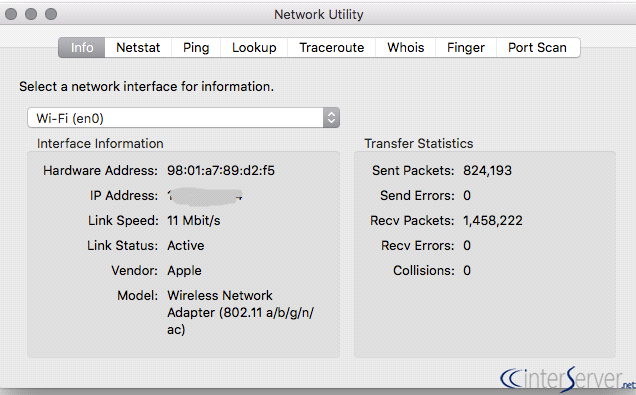This screenshot has height=395, width=636.
Task: Select the Ping tab
Action: 196,47
